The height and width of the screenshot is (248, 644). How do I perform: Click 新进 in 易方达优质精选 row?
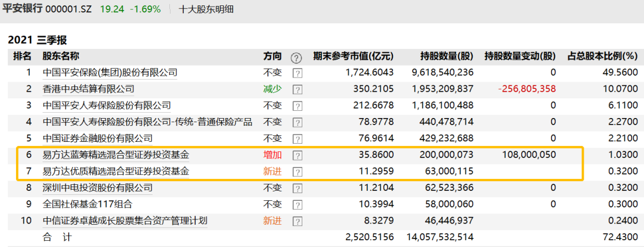[273, 171]
